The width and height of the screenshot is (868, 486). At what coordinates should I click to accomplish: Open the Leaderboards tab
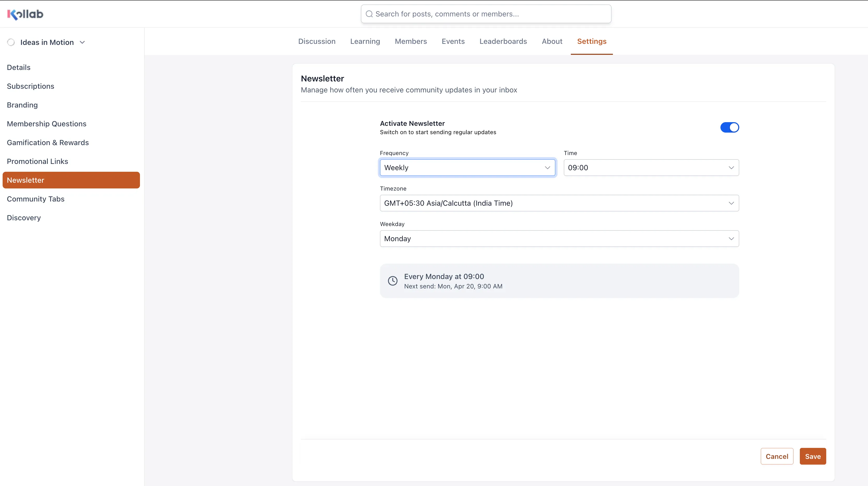point(503,41)
